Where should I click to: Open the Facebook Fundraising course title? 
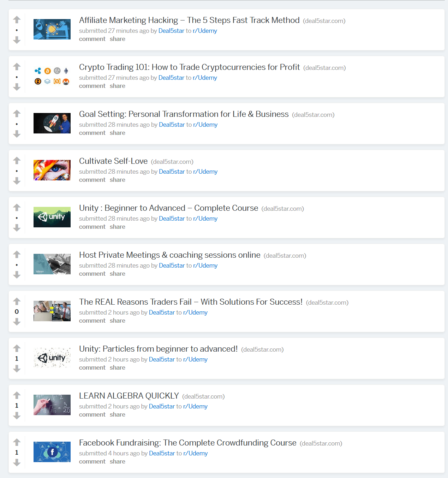coord(187,442)
